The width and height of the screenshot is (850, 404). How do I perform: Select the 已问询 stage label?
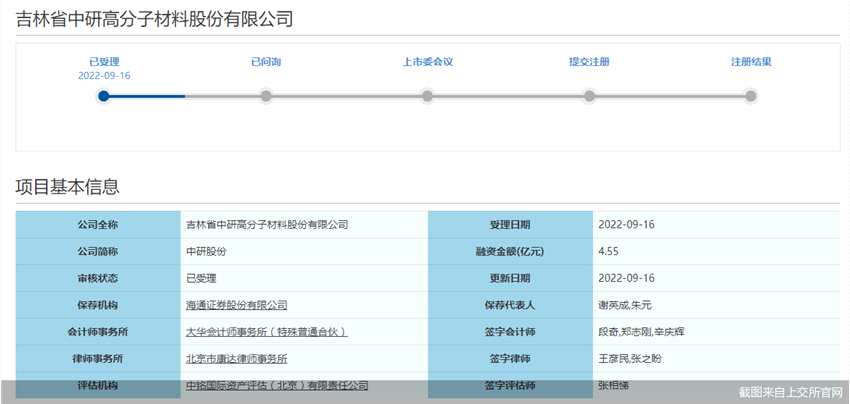pos(266,62)
